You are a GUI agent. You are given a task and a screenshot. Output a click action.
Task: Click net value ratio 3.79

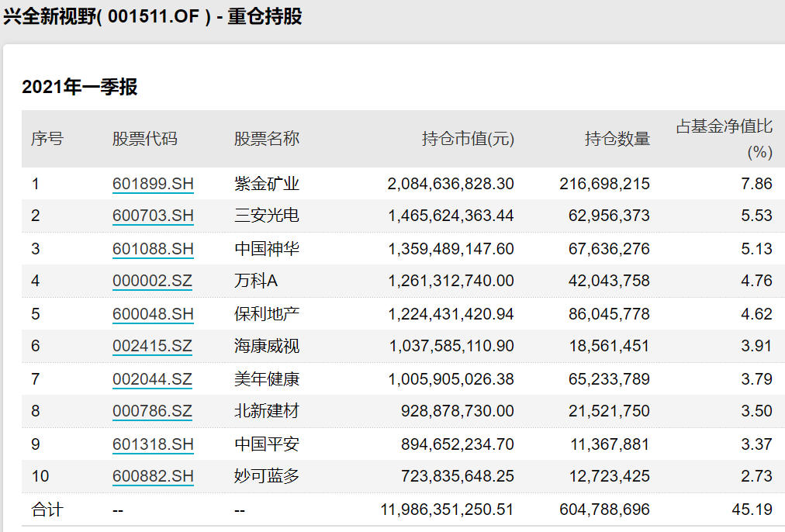[x=756, y=379]
